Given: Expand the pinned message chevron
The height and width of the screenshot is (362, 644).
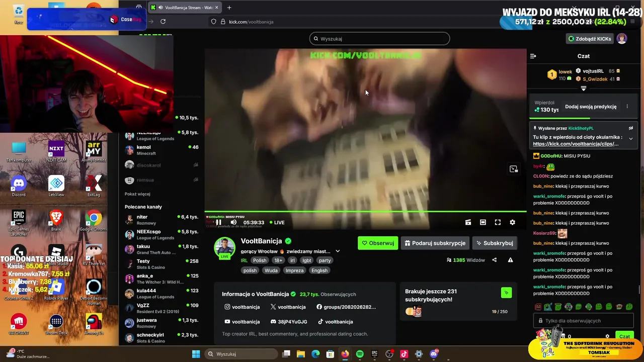Looking at the screenshot, I should [x=631, y=139].
